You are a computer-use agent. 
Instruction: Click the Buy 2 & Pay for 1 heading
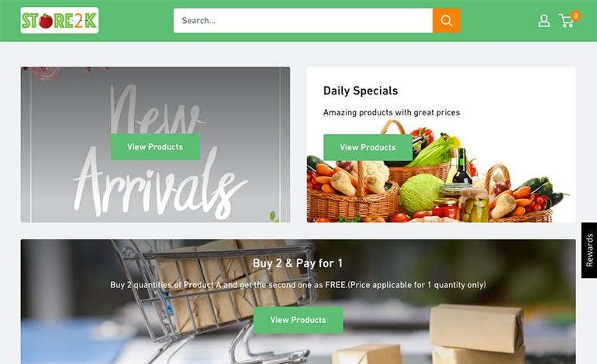(x=298, y=263)
